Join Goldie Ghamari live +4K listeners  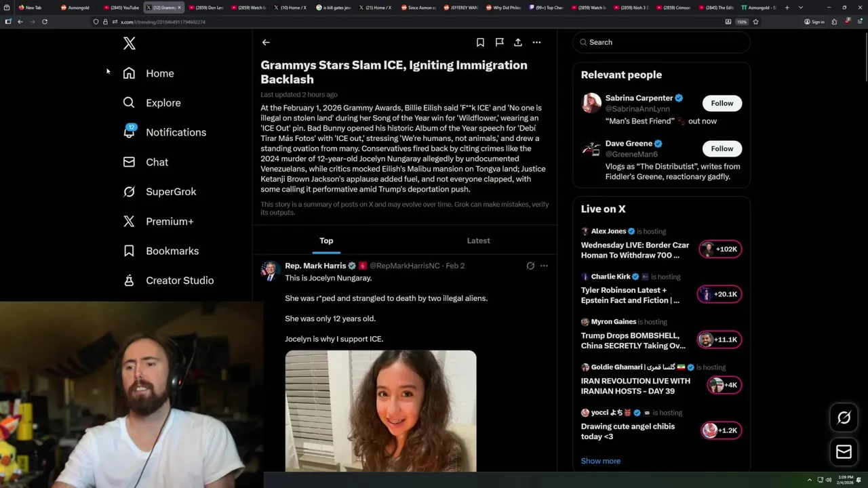[x=724, y=385]
